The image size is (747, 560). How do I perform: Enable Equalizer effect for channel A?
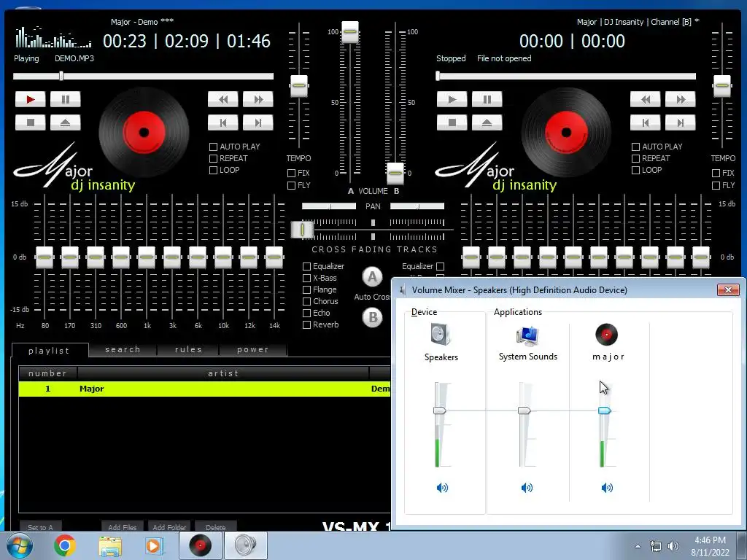pos(307,266)
